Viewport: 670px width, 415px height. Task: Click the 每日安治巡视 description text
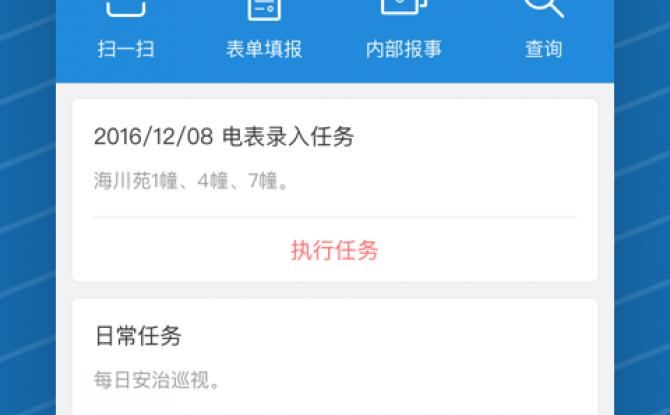[156, 380]
